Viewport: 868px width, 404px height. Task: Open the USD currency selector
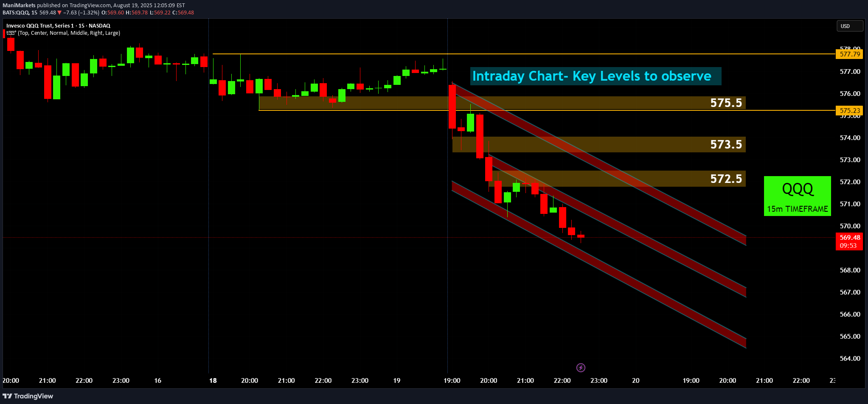coord(850,26)
